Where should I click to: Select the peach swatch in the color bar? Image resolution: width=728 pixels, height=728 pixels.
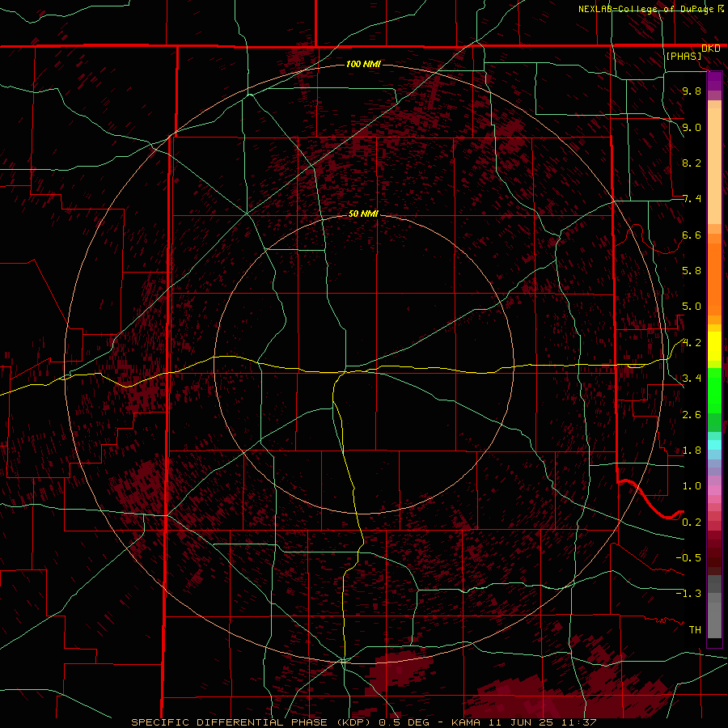tap(714, 167)
